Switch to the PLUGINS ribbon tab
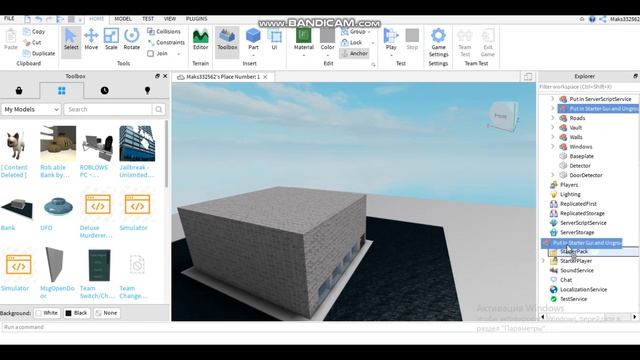The height and width of the screenshot is (360, 640). click(x=196, y=19)
